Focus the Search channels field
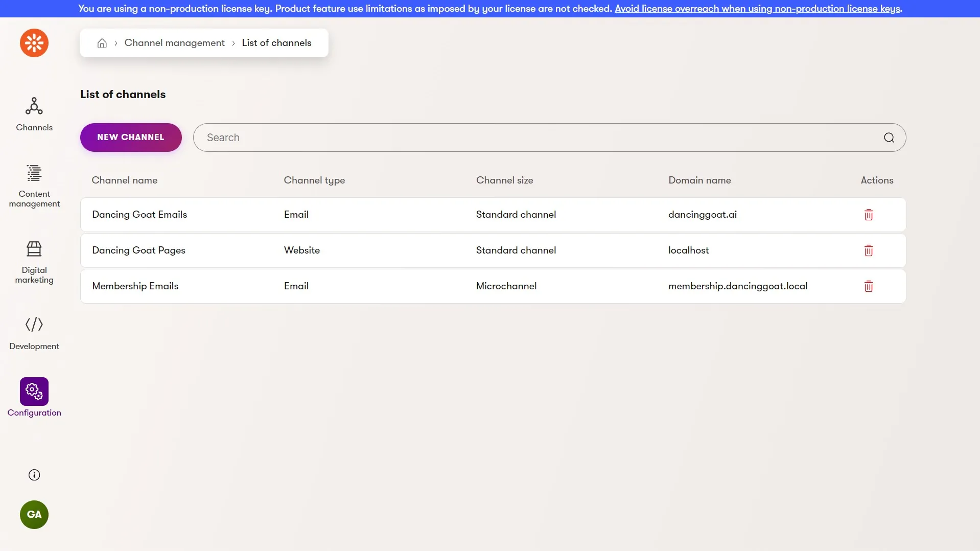Image resolution: width=980 pixels, height=551 pixels. 549,137
